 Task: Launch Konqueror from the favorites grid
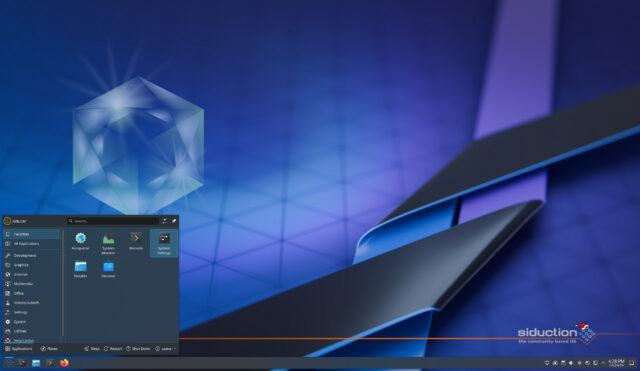pos(80,242)
